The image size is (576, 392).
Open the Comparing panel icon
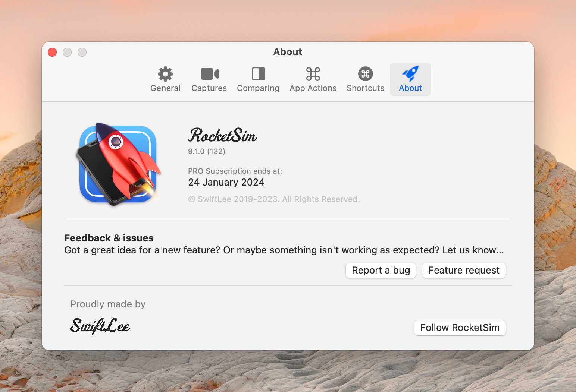pyautogui.click(x=258, y=74)
